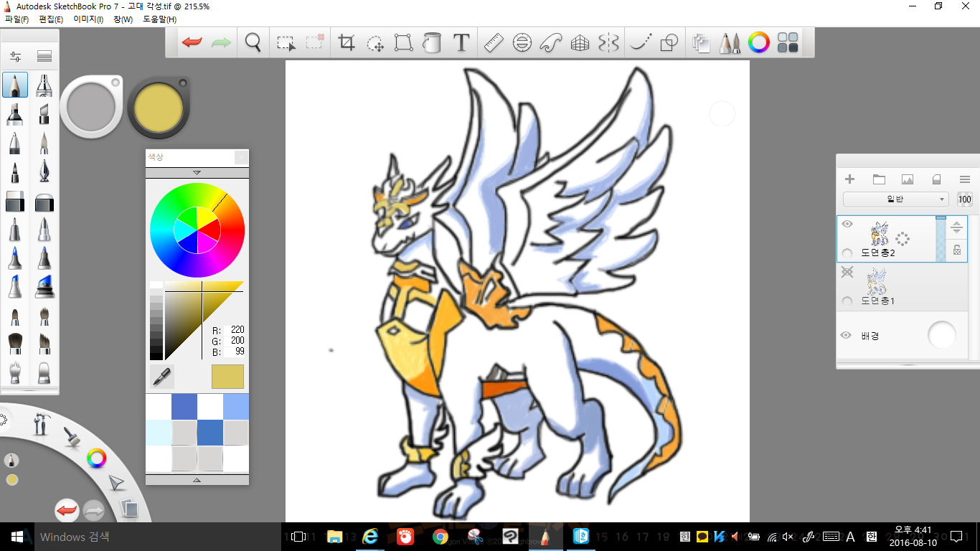Open lagoon color ring icon
980x551 pixels.
[97, 458]
